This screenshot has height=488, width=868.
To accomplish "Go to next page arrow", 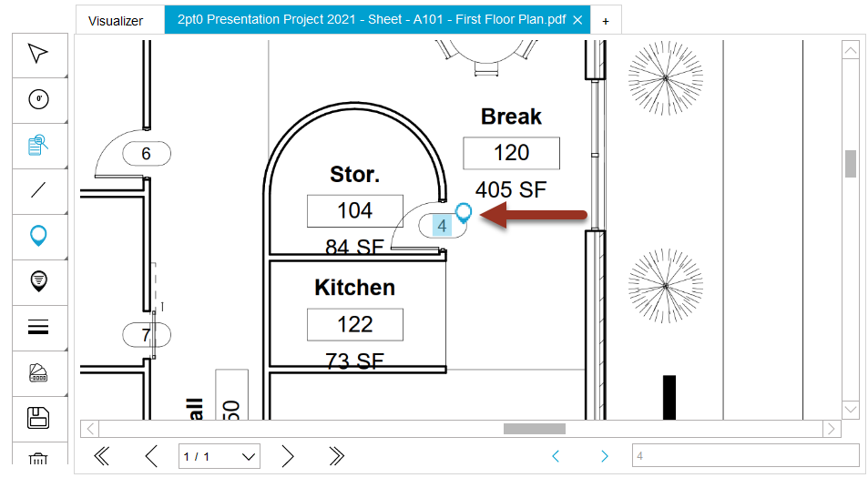I will click(287, 456).
